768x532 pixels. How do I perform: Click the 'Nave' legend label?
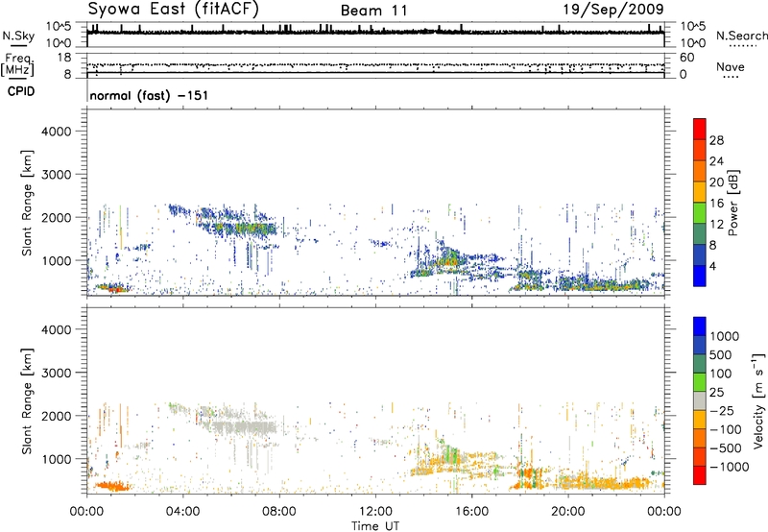point(731,66)
